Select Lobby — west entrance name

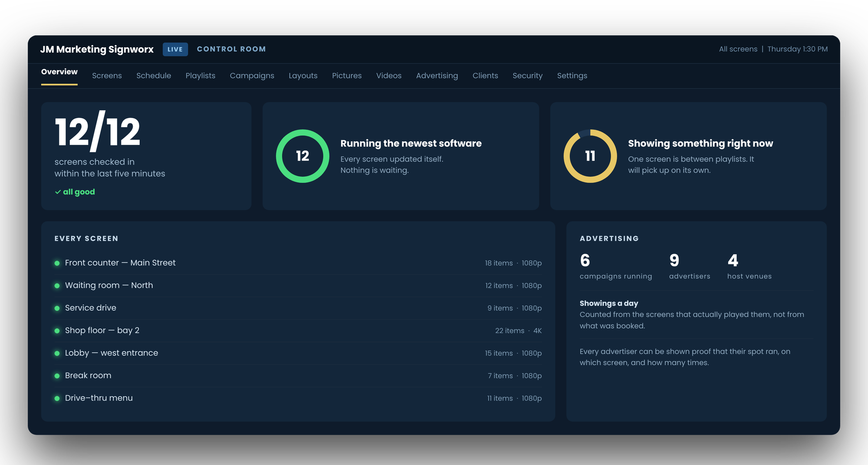tap(112, 353)
